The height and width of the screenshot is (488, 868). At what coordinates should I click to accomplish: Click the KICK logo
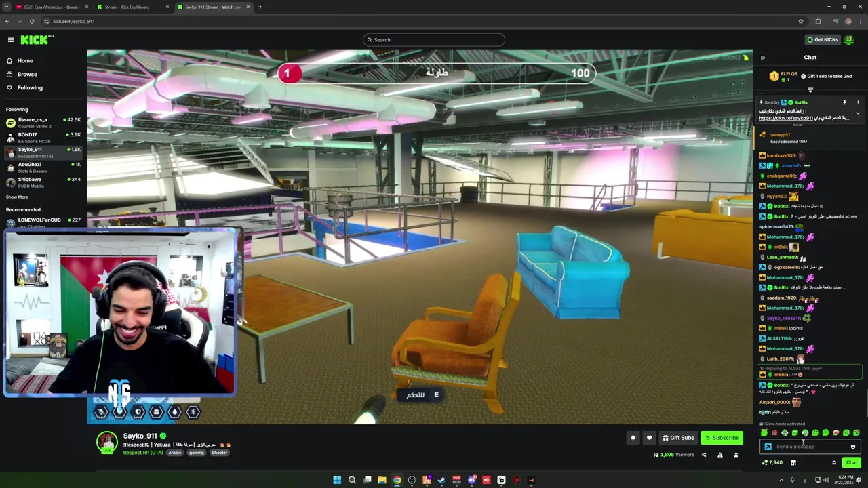tap(37, 40)
